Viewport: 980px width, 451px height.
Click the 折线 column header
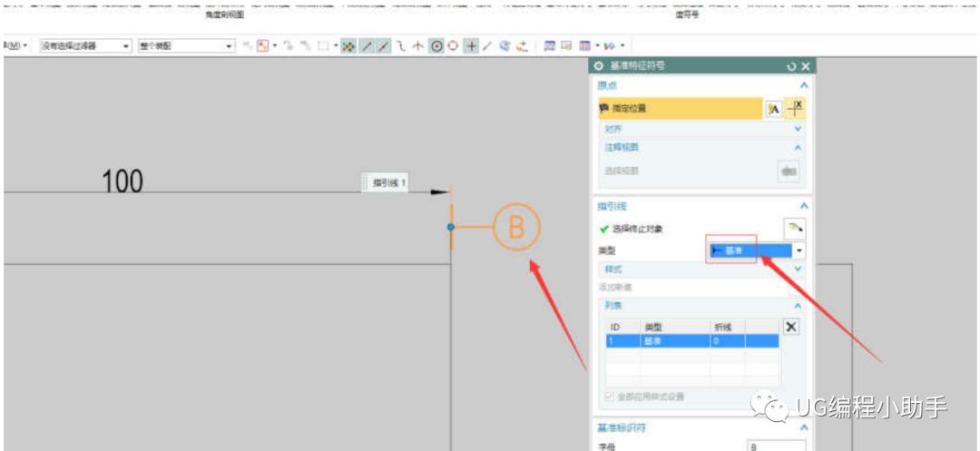tap(728, 328)
